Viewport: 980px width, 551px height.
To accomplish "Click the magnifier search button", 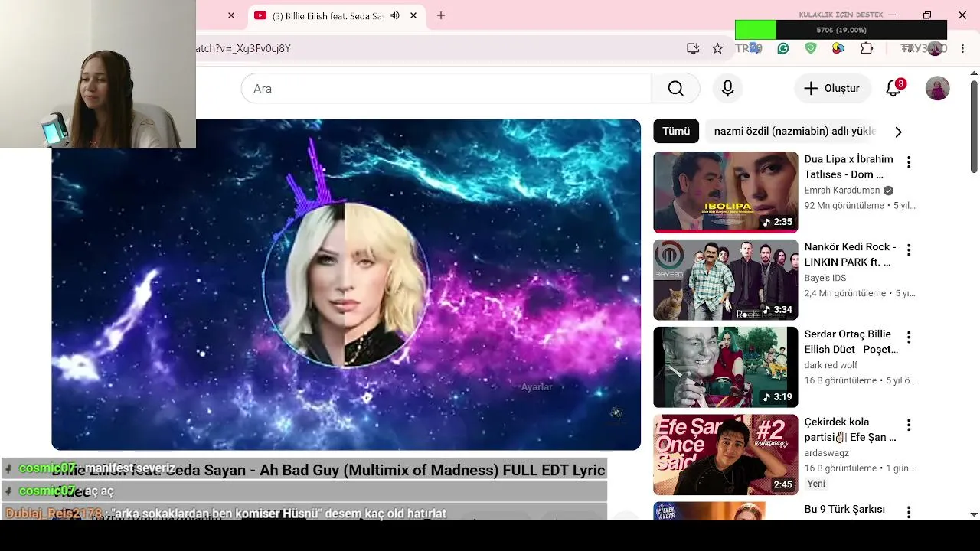I will 675,88.
